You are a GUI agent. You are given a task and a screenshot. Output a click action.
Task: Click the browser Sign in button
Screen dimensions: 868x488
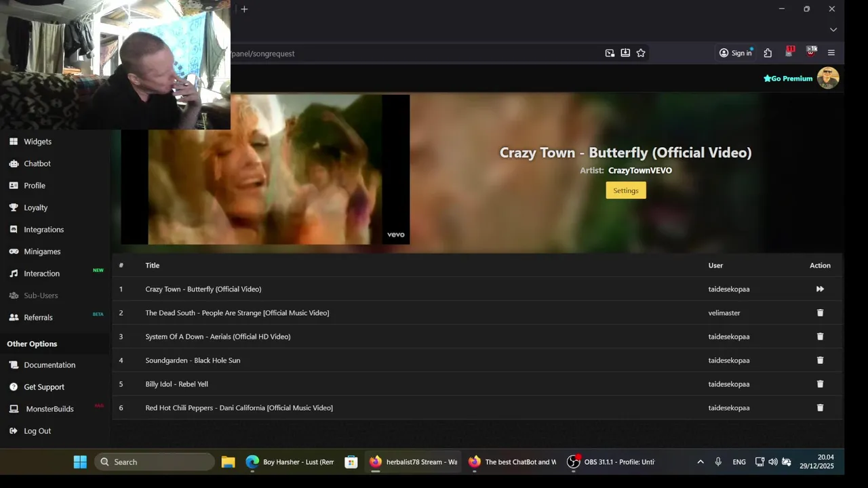pyautogui.click(x=736, y=53)
